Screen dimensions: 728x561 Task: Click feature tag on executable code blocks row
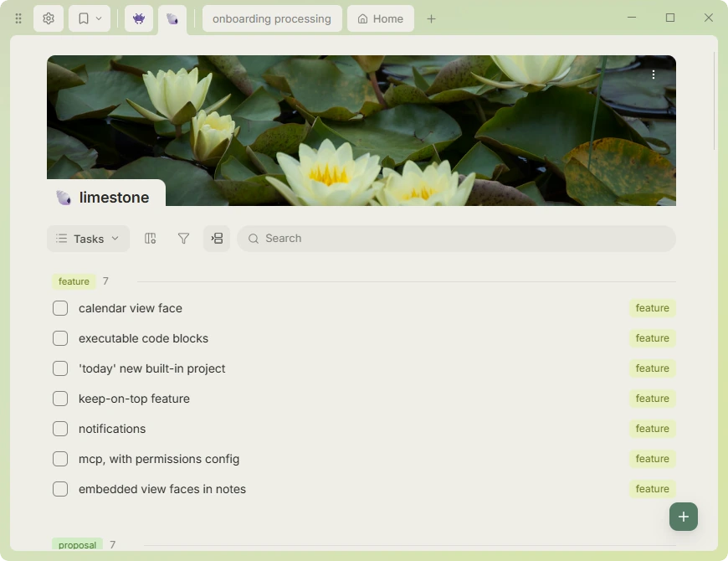pyautogui.click(x=653, y=338)
